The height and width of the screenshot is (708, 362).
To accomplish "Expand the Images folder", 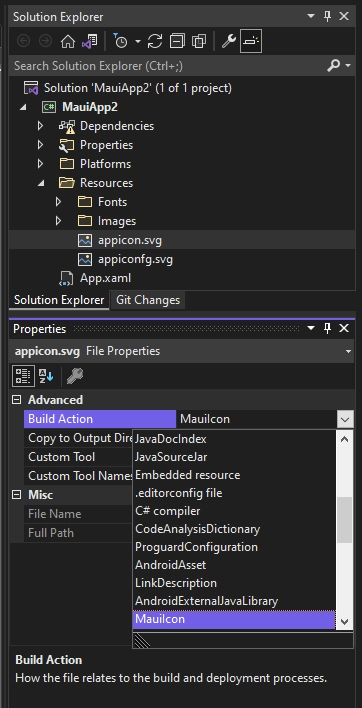I will pyautogui.click(x=59, y=221).
